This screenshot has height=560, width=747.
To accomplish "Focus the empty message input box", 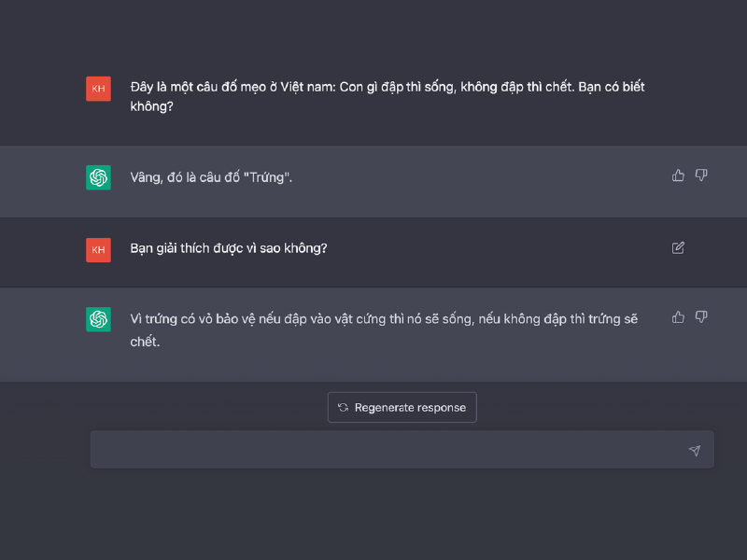I will (402, 450).
